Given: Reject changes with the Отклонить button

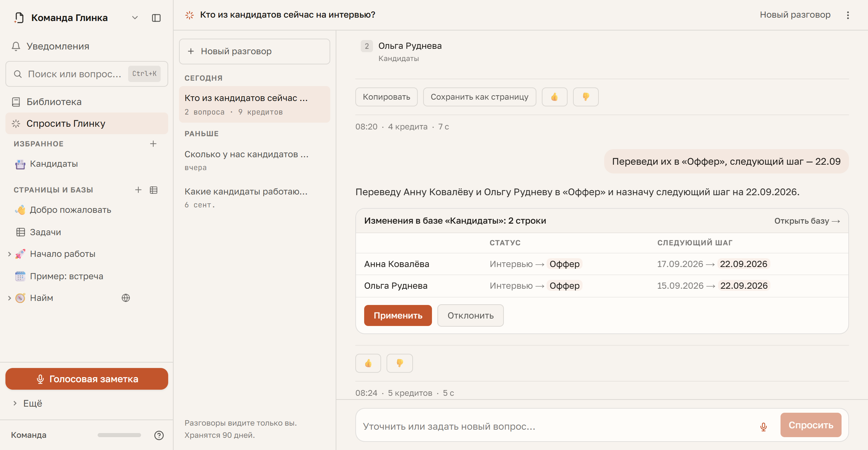Looking at the screenshot, I should [x=471, y=315].
